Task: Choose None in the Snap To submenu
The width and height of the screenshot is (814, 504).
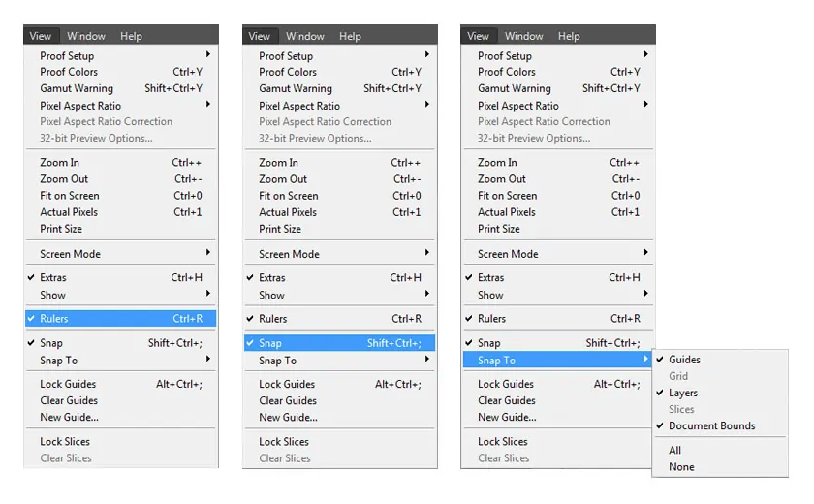Action: point(681,467)
